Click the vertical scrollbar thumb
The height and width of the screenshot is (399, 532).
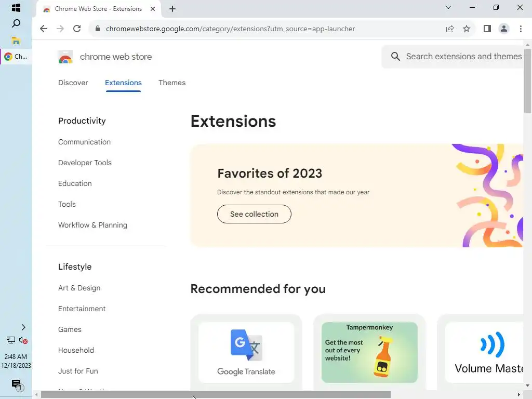point(527,81)
